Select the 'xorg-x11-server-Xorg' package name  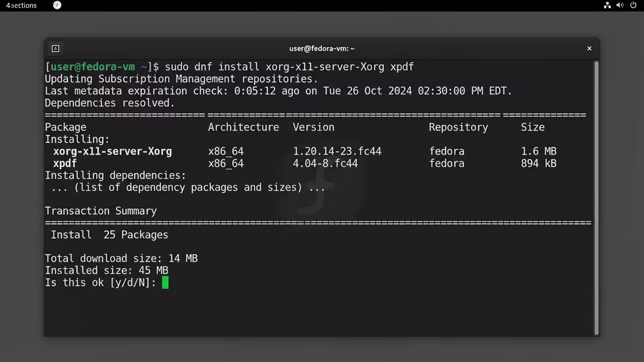[113, 151]
